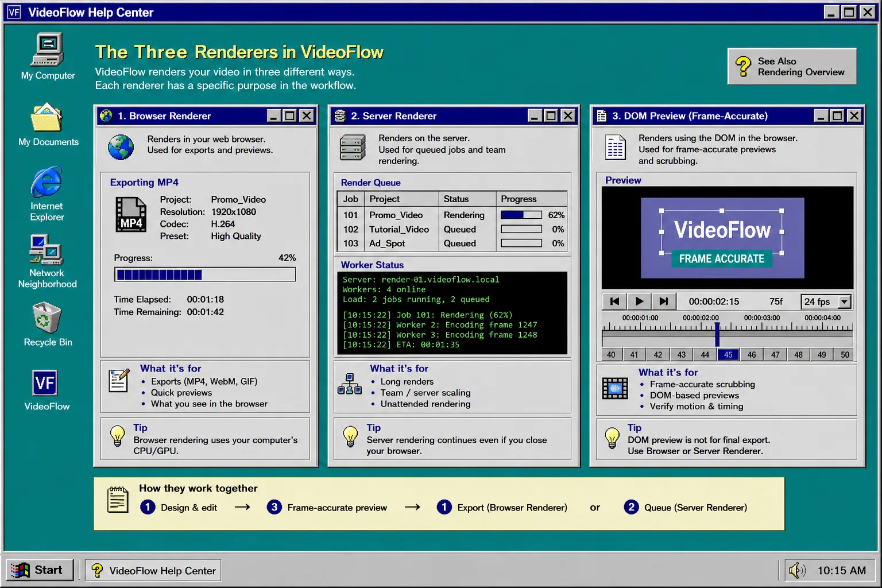Viewport: 882px width, 588px height.
Task: Click the network workstations icon under Server Renderer
Action: click(x=350, y=384)
